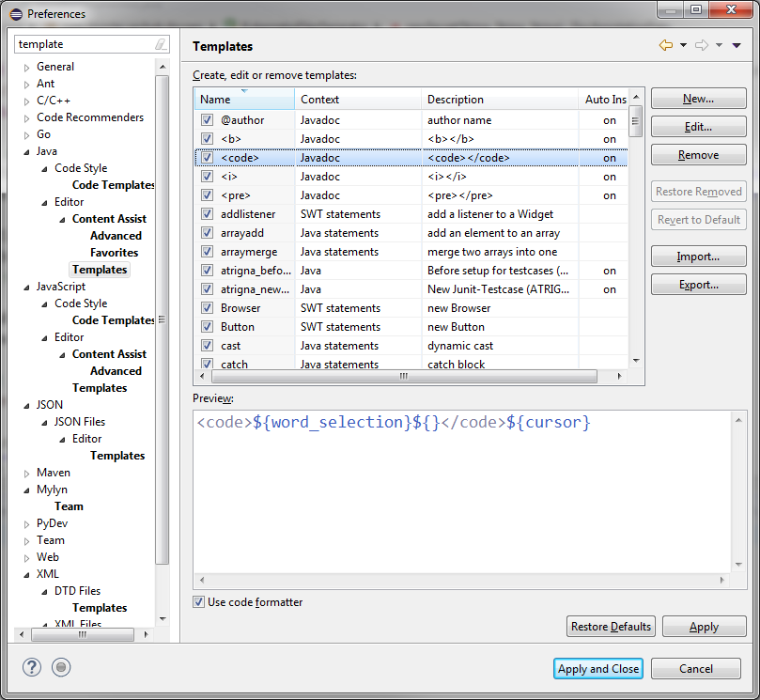Image resolution: width=760 pixels, height=700 pixels.
Task: Uncheck the cast template checkbox
Action: click(207, 345)
